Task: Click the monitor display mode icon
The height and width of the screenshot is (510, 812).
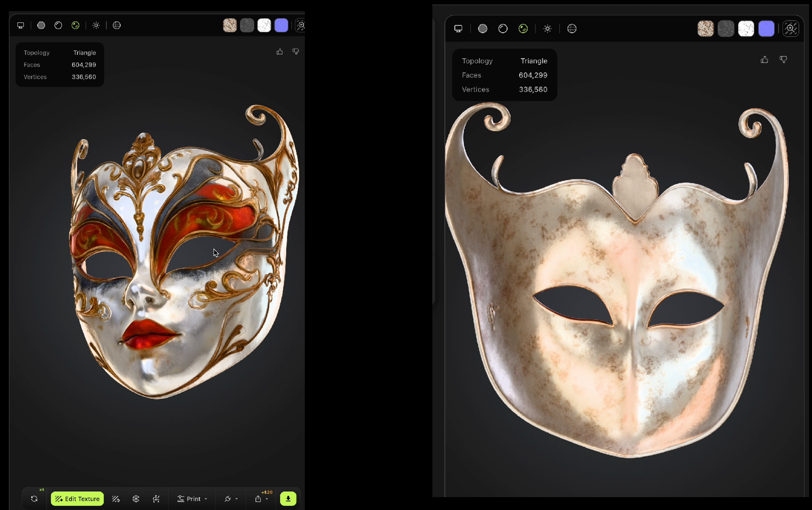Action: click(20, 25)
